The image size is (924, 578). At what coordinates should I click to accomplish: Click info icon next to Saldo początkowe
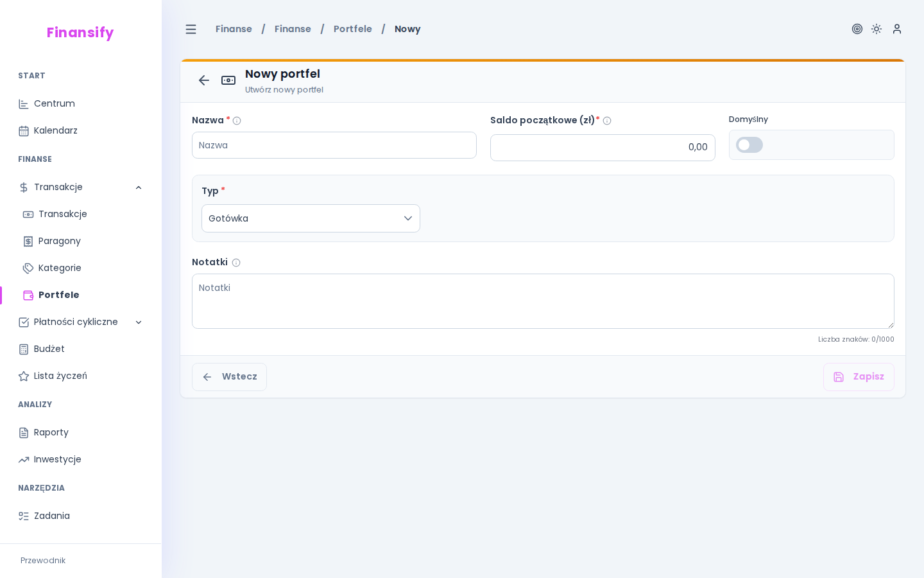click(607, 121)
